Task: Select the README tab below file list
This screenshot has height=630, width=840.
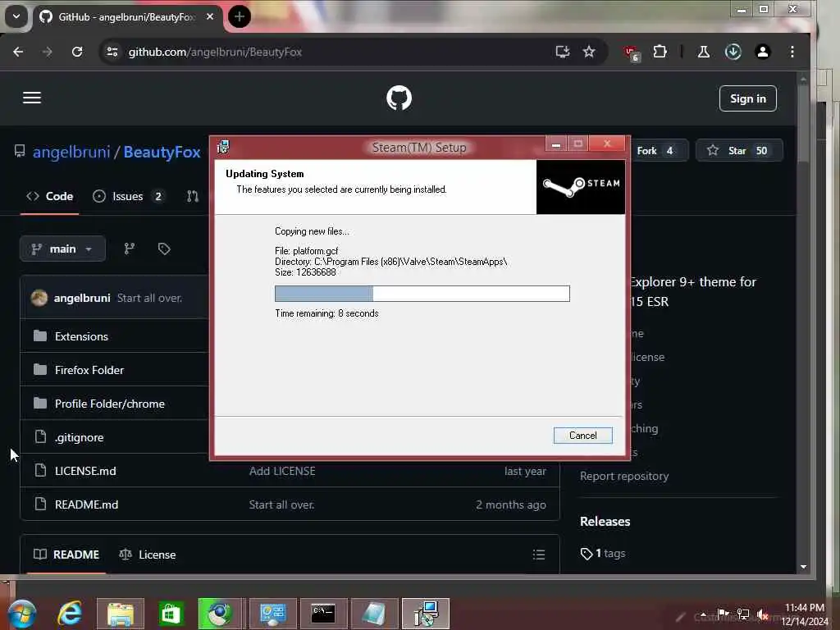Action: coord(66,555)
